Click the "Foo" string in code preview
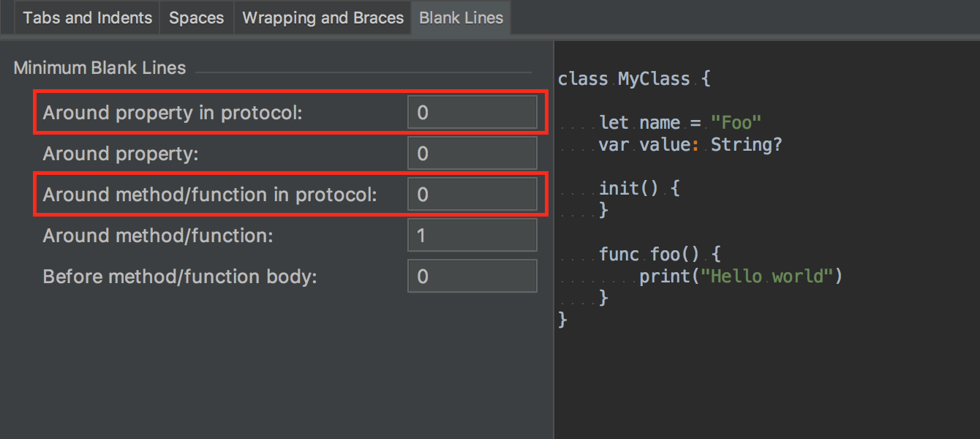The height and width of the screenshot is (439, 980). point(736,123)
